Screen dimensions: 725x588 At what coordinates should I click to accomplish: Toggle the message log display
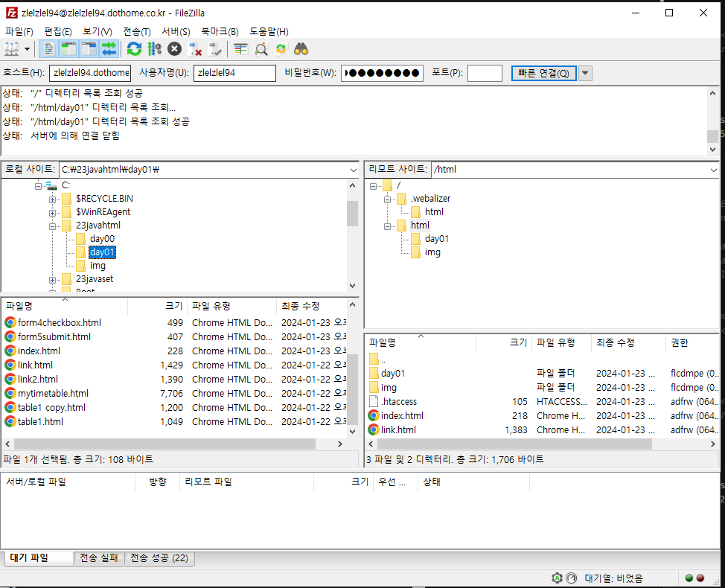tap(48, 49)
